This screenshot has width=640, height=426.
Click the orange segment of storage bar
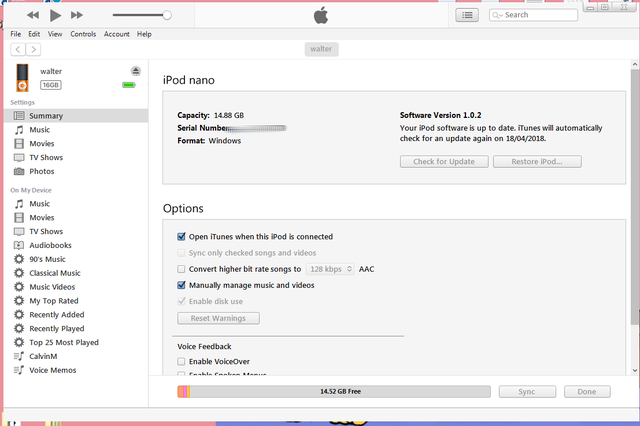click(x=180, y=391)
